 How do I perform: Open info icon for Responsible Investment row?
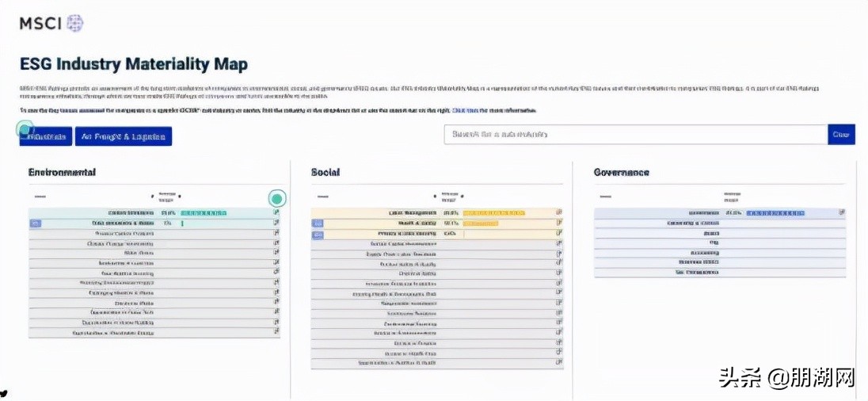pos(559,303)
